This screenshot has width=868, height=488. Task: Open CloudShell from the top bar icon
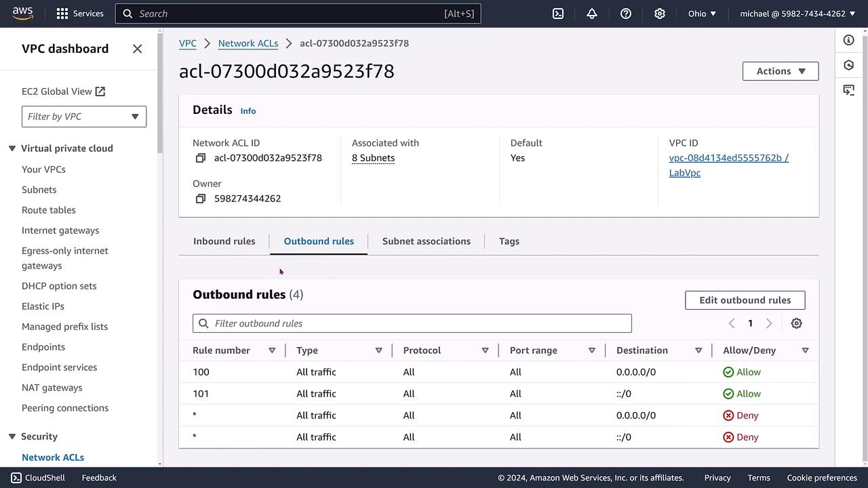pyautogui.click(x=558, y=14)
